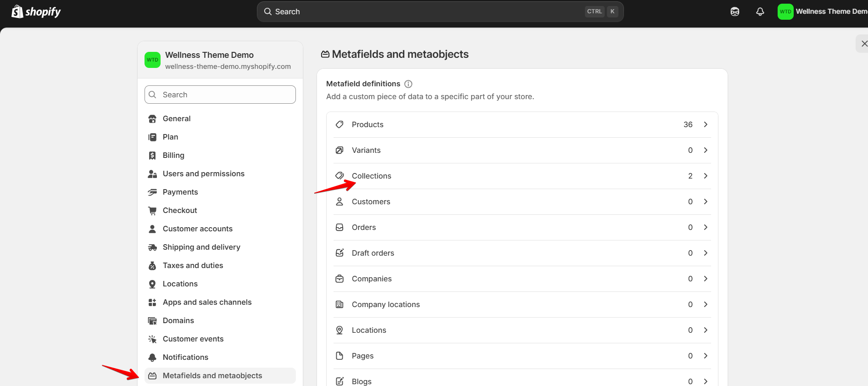Click the Company locations building icon
The height and width of the screenshot is (386, 868).
point(339,304)
